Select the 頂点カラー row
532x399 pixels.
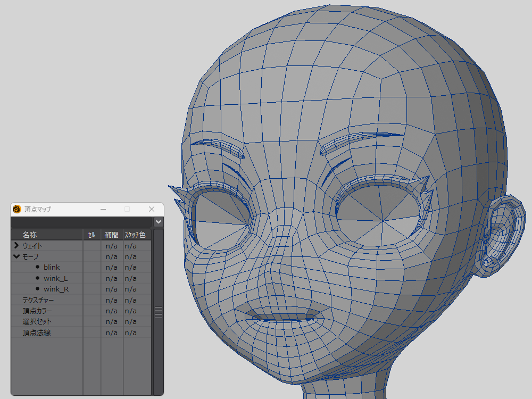[37, 311]
